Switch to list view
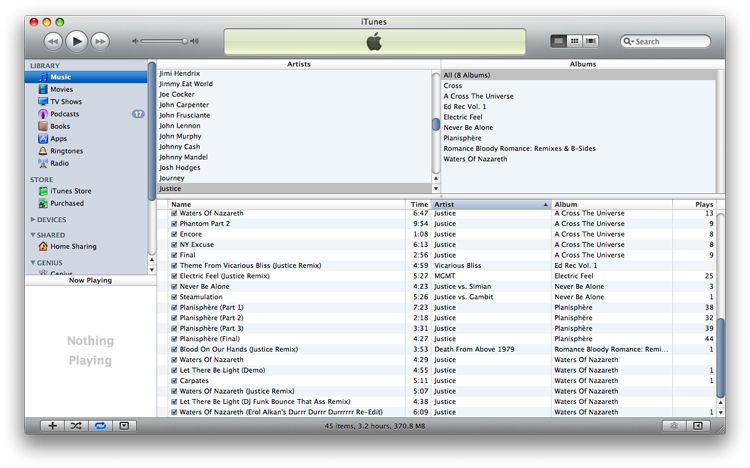The height and width of the screenshot is (468, 750). point(558,41)
